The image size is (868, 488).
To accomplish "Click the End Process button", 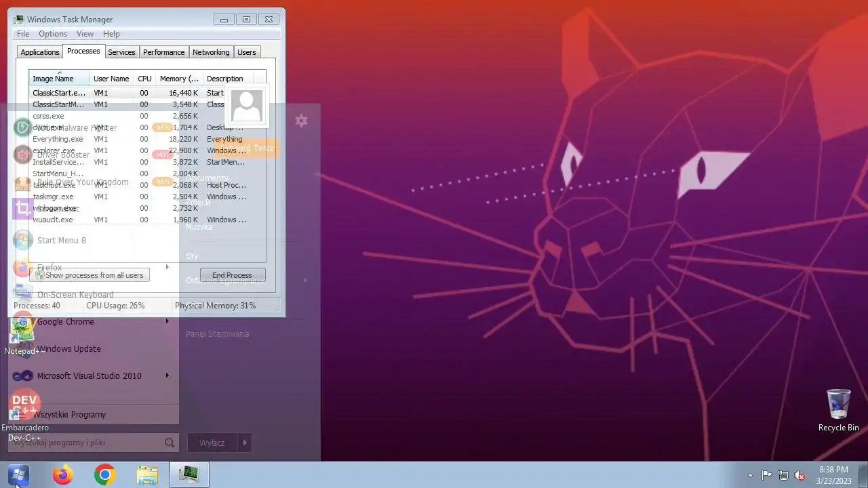I will pyautogui.click(x=232, y=275).
